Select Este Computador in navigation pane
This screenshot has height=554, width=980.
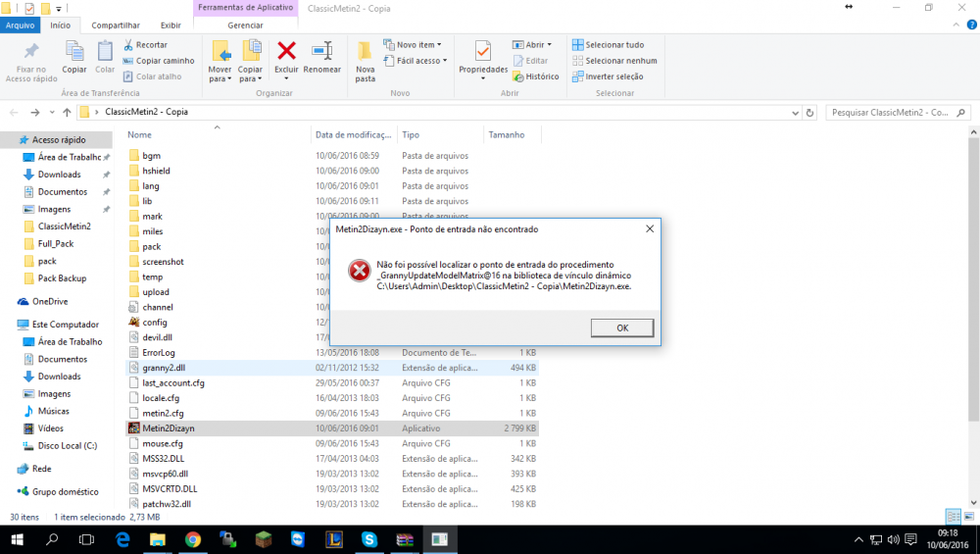pos(65,325)
